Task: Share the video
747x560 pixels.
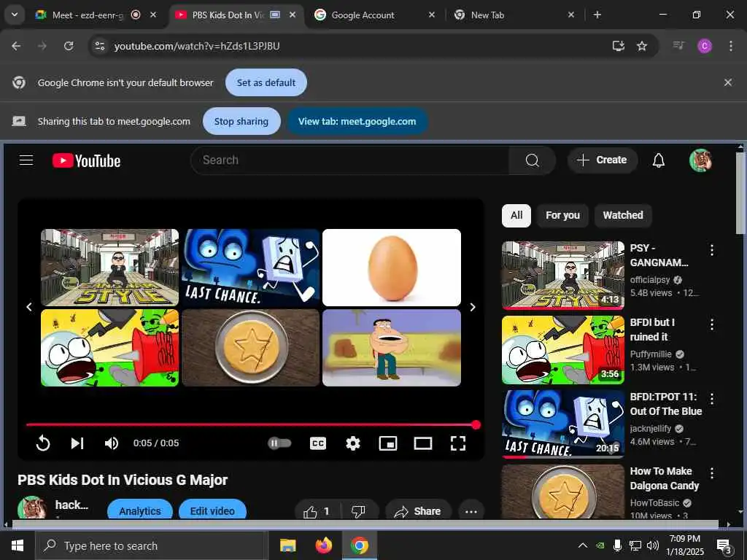Action: 418,511
